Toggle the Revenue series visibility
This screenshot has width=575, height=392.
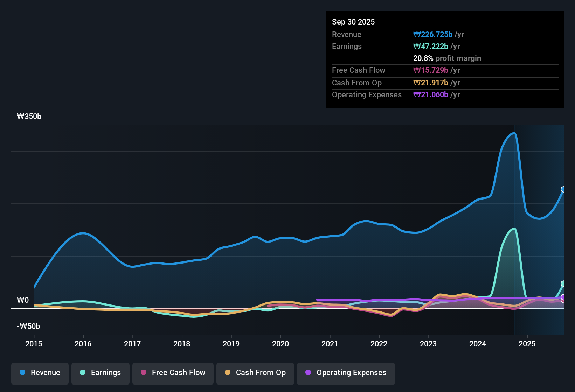[x=40, y=373]
